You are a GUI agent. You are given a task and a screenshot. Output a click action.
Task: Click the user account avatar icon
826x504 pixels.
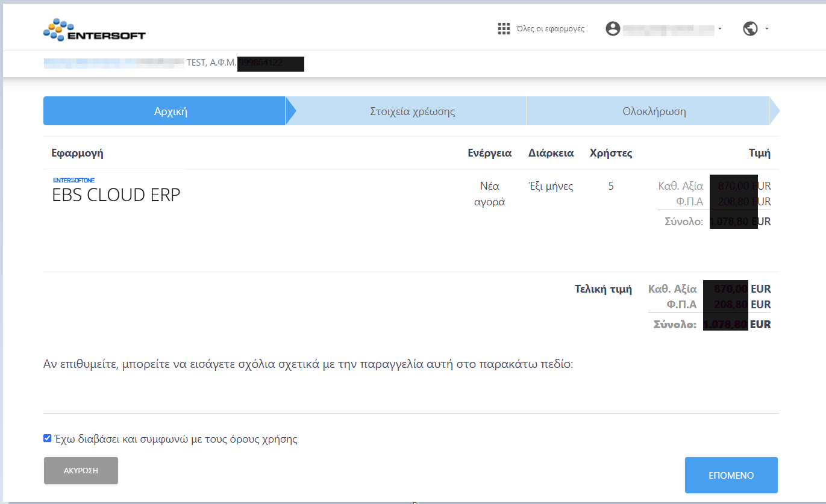pyautogui.click(x=613, y=29)
